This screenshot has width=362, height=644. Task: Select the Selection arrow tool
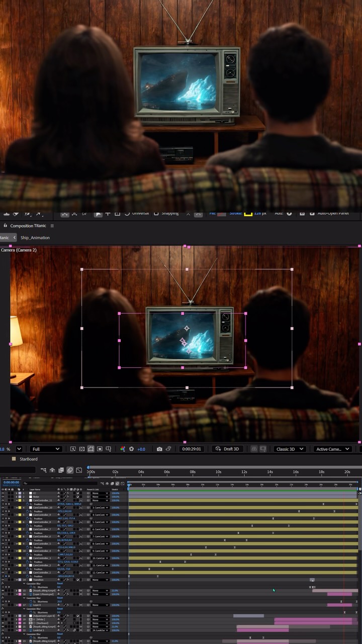[98, 213]
